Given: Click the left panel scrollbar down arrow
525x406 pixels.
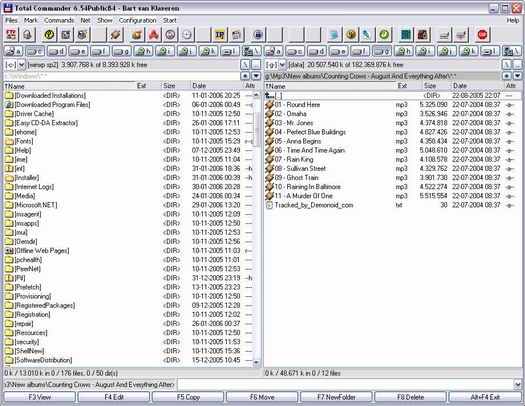Looking at the screenshot, I should [x=256, y=362].
